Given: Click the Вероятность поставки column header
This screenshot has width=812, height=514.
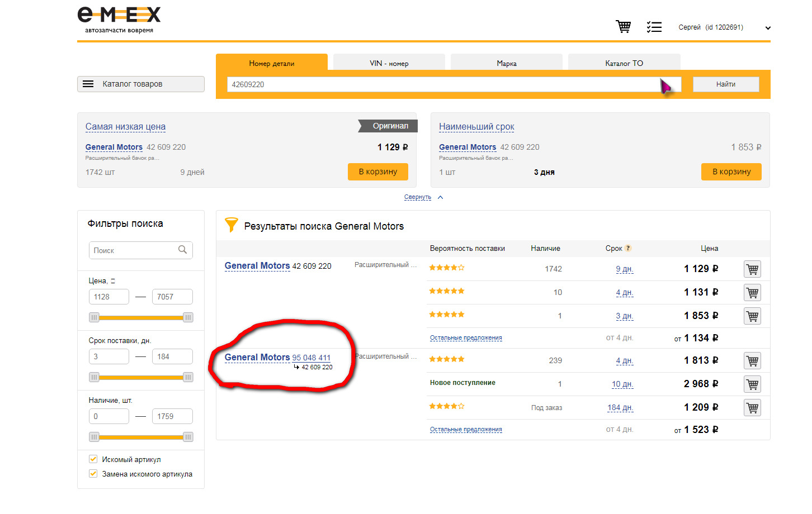Looking at the screenshot, I should 468,248.
